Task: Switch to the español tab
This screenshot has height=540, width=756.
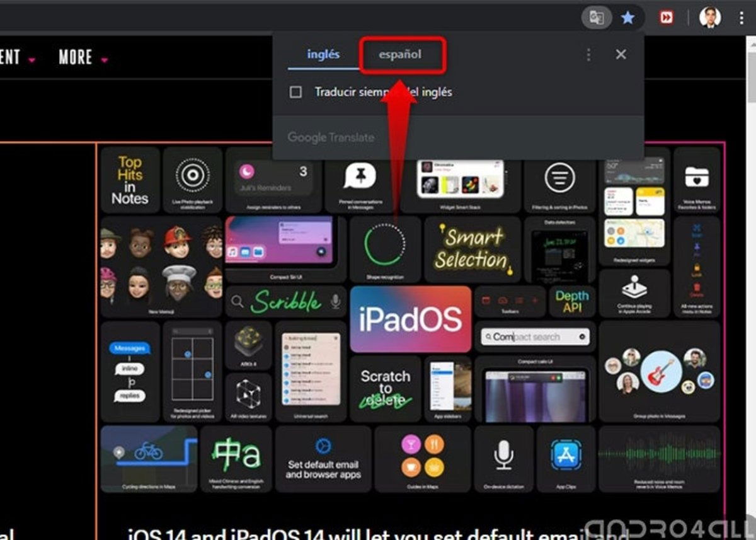Action: point(401,55)
